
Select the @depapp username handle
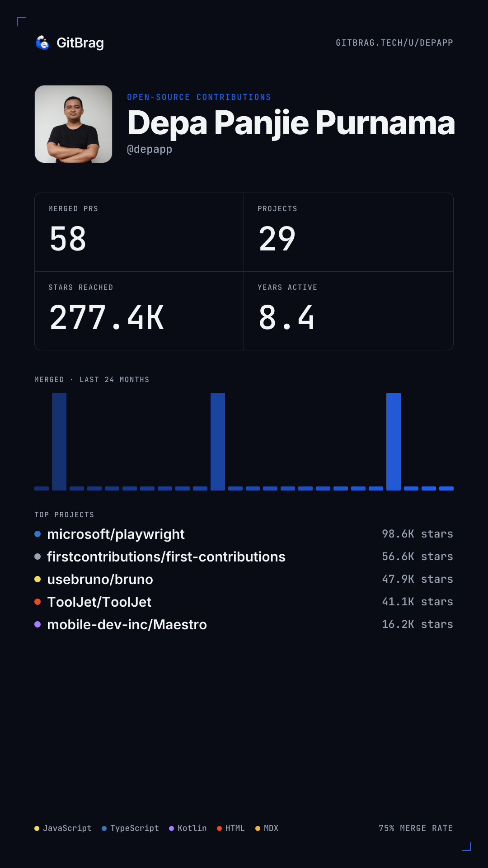(x=150, y=149)
